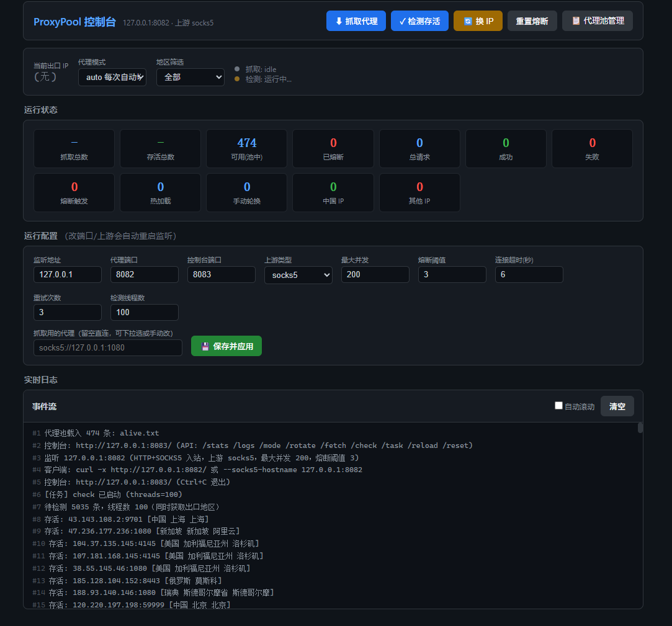Click the checkmark icon on 检测存活

pyautogui.click(x=403, y=22)
